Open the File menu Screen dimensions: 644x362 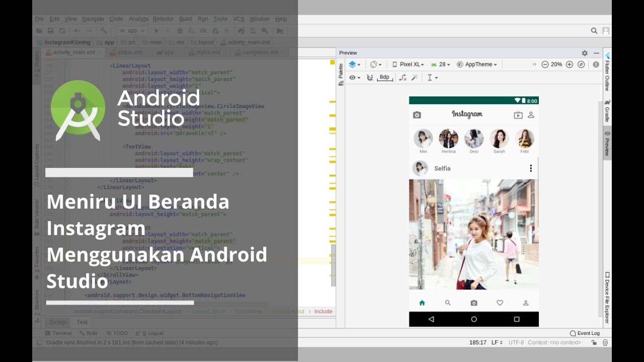click(x=39, y=19)
